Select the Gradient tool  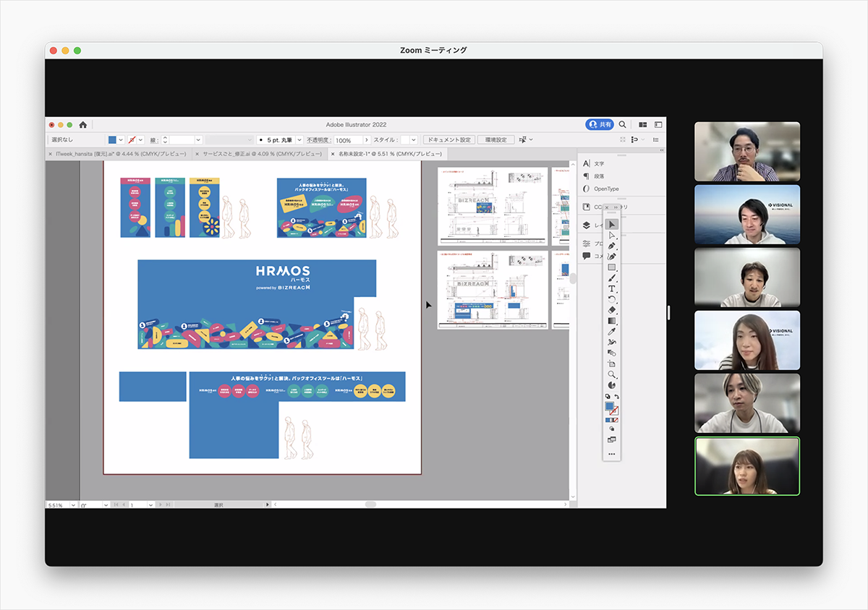point(612,321)
